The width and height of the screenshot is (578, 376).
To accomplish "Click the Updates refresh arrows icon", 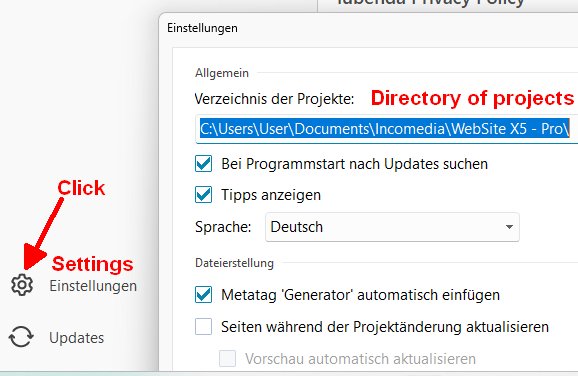I will pyautogui.click(x=21, y=337).
